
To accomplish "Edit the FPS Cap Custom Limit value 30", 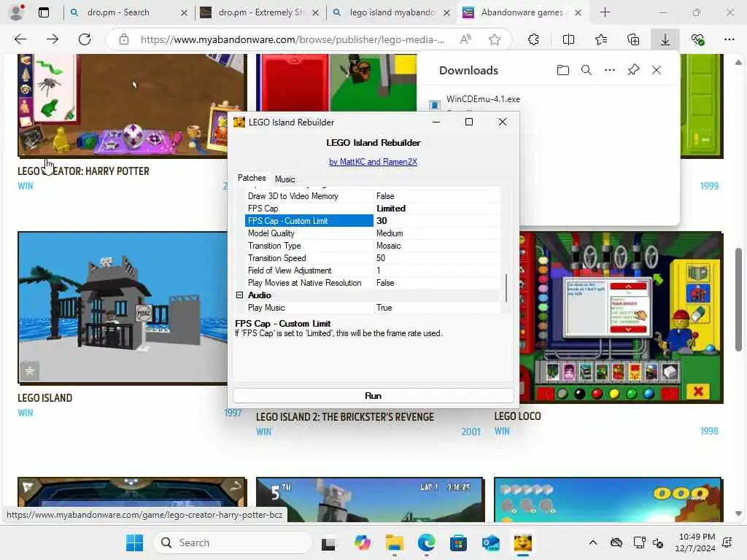I will [438, 221].
